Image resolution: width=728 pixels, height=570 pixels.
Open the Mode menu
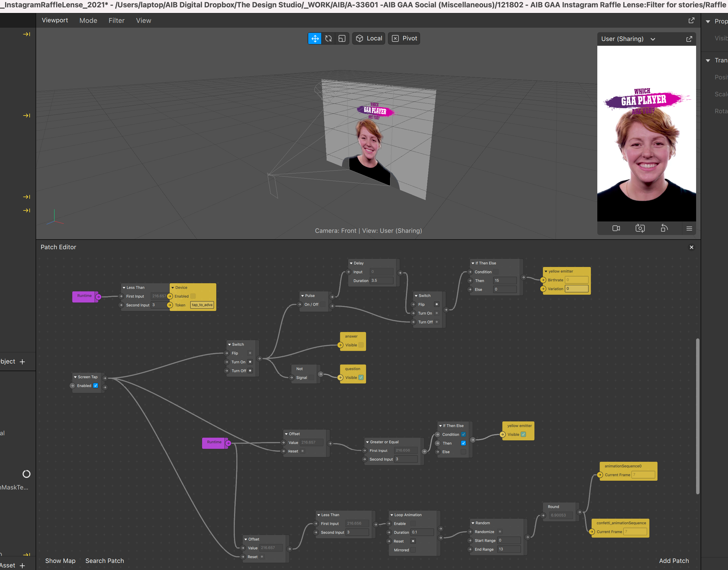click(x=88, y=21)
